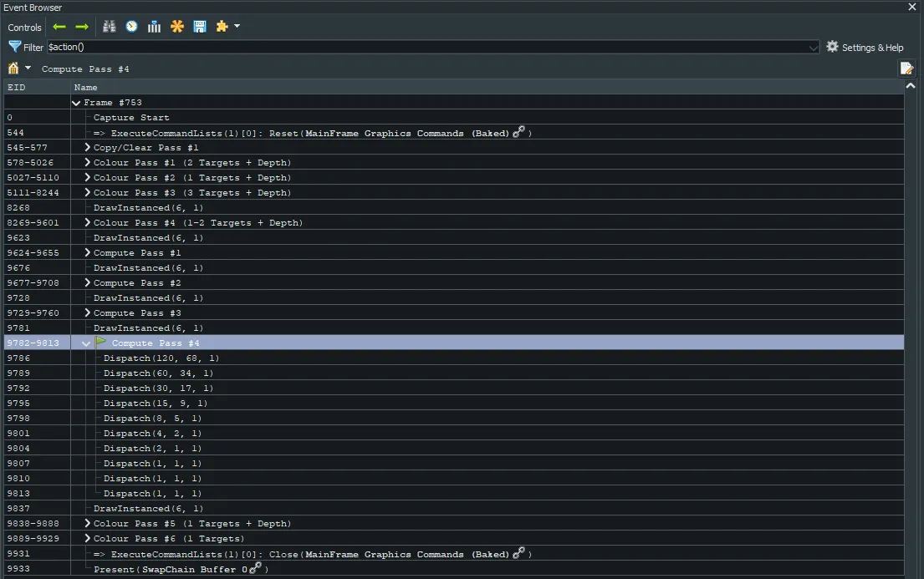The width and height of the screenshot is (924, 579).
Task: Click the blue filter funnel icon
Action: click(x=13, y=47)
